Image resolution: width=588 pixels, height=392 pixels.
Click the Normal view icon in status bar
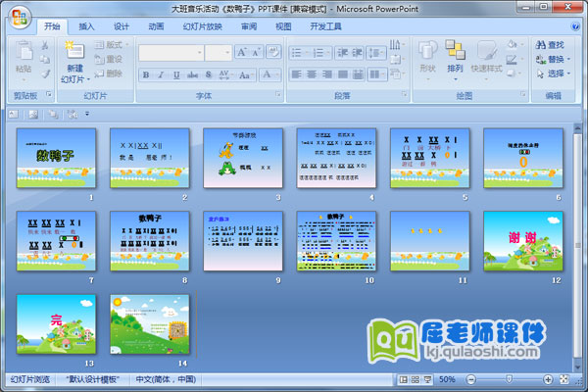[x=403, y=380]
